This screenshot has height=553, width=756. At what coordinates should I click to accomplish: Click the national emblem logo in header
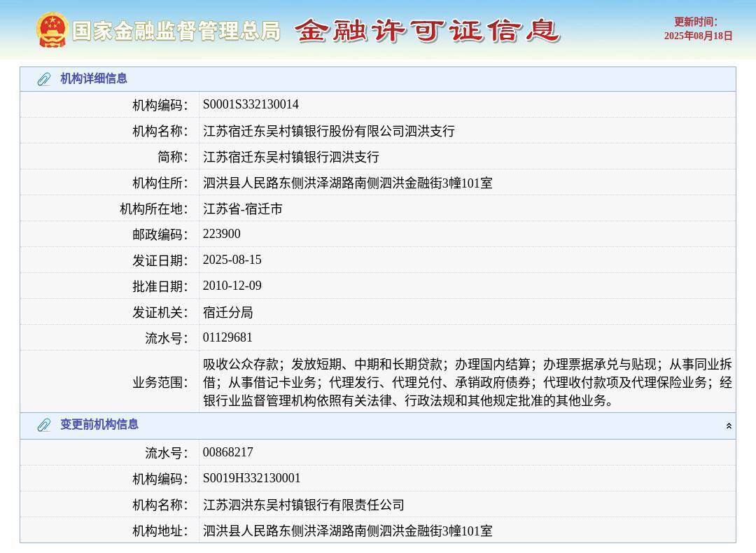[x=52, y=30]
